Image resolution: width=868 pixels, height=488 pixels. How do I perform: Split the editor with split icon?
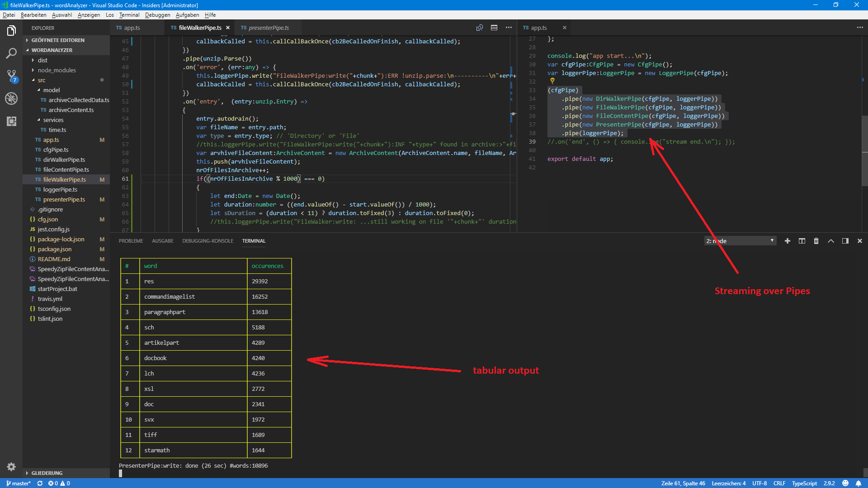point(494,28)
